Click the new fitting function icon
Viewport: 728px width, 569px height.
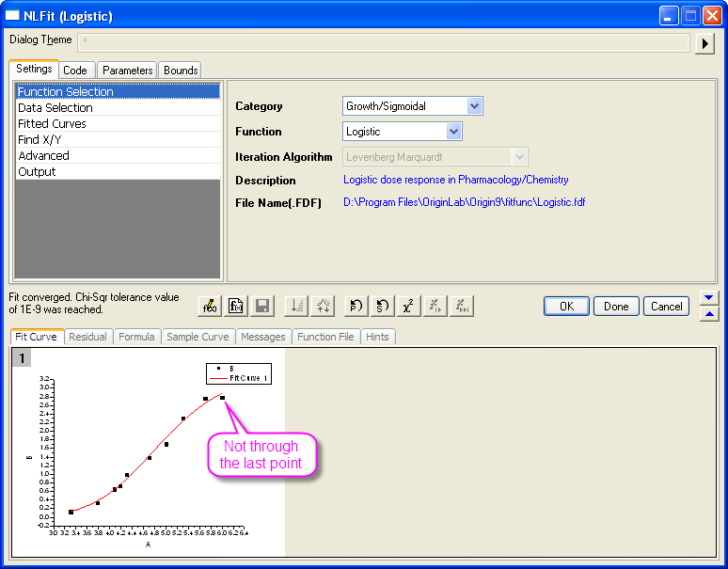click(237, 306)
